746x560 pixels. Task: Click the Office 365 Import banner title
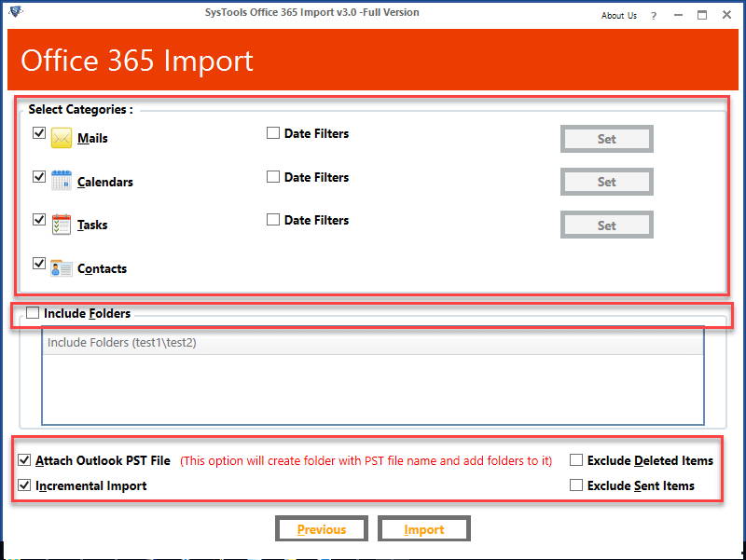137,61
